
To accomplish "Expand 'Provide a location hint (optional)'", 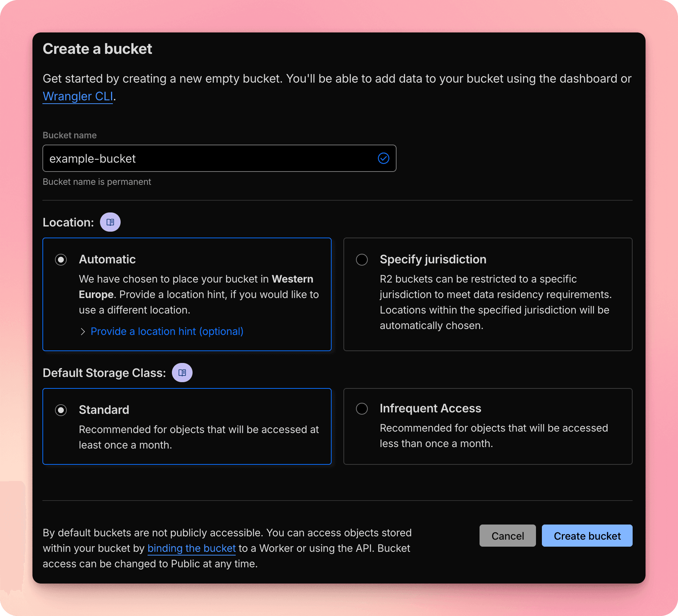I will tap(167, 331).
